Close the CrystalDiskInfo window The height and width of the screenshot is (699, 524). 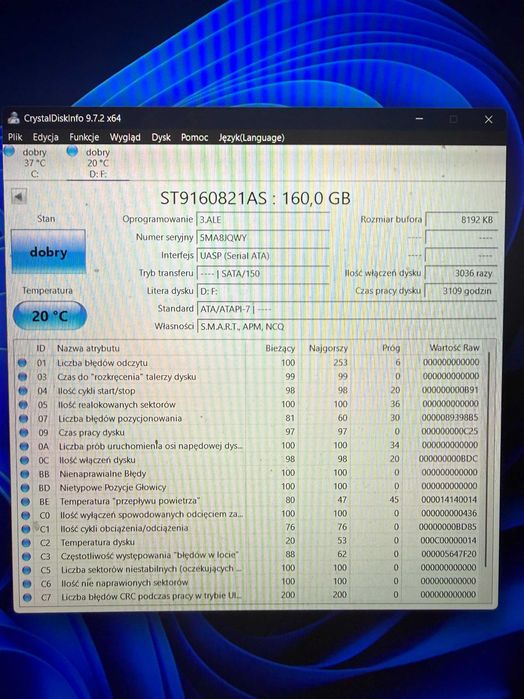click(488, 119)
